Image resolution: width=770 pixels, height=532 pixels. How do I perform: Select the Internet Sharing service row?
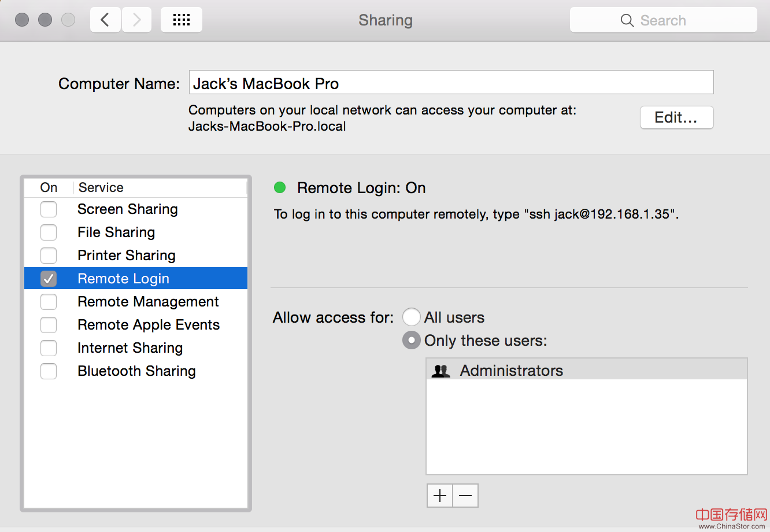tap(136, 348)
